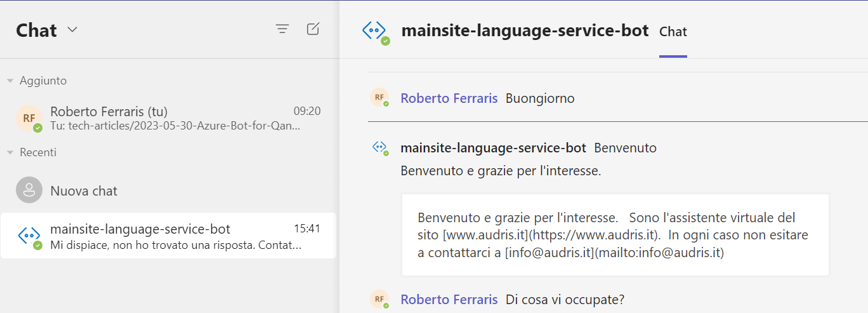This screenshot has height=313, width=868.
Task: Click Roberto Ferraris RF avatar in chat list
Action: click(x=29, y=118)
